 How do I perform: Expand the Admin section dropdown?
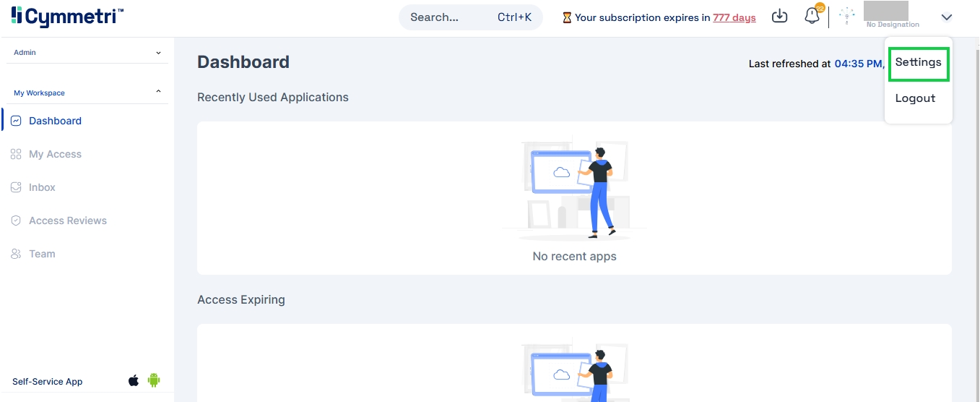(x=158, y=53)
